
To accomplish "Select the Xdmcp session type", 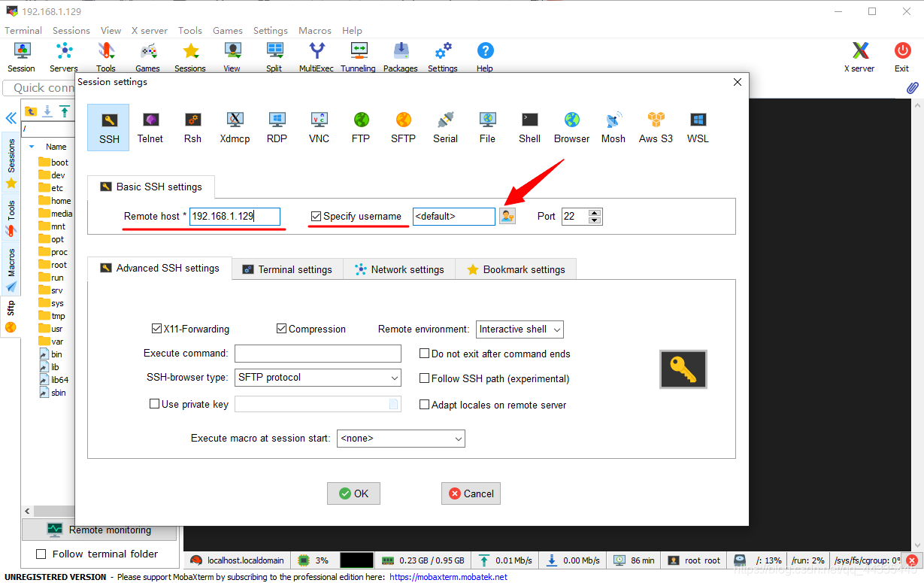I will [235, 127].
